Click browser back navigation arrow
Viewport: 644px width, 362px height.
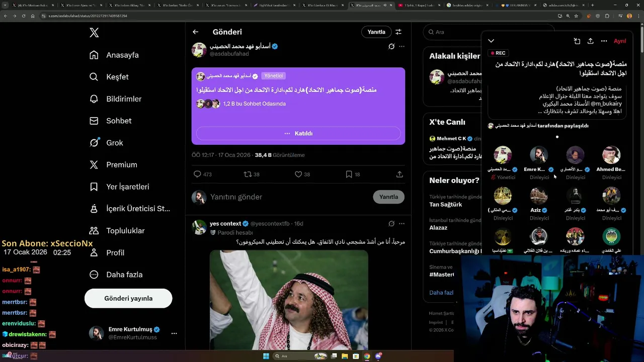pos(6,16)
